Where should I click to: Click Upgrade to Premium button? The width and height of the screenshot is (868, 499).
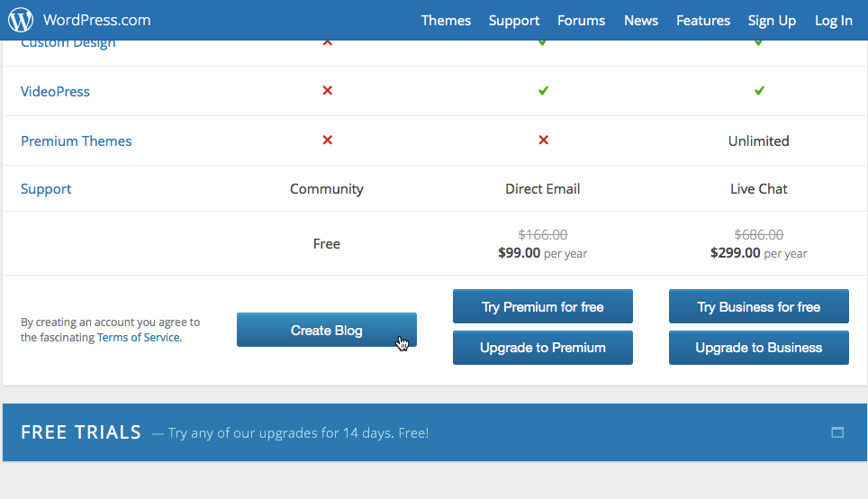[x=542, y=348]
